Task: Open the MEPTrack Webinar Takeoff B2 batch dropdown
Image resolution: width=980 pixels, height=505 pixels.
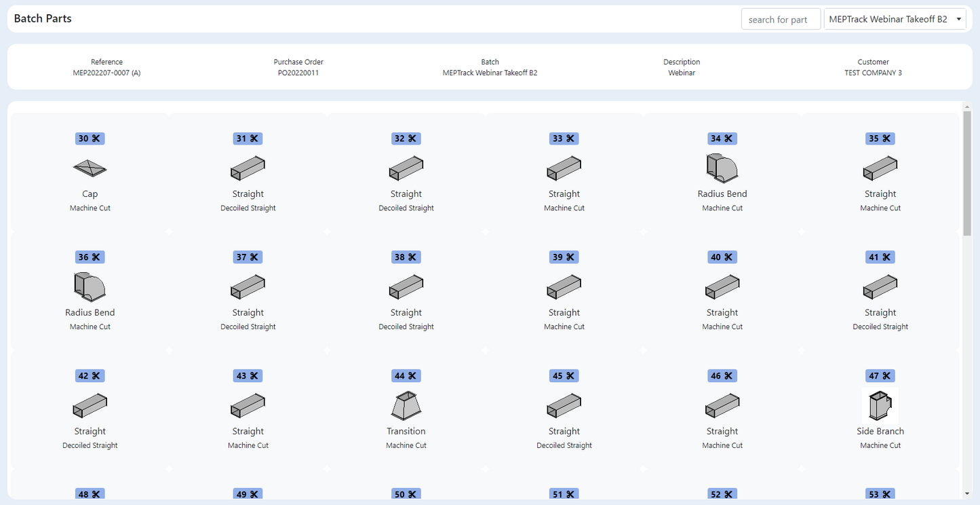Action: (895, 19)
